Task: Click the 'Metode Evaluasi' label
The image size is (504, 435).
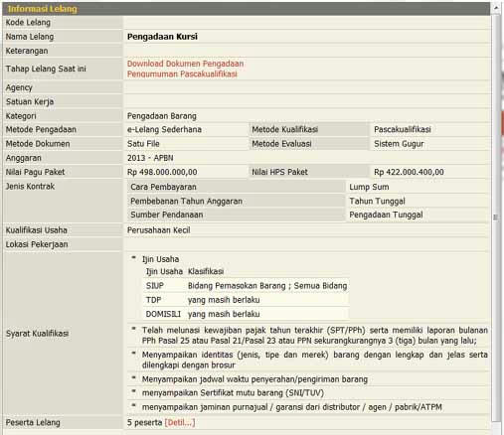Action: (x=281, y=144)
